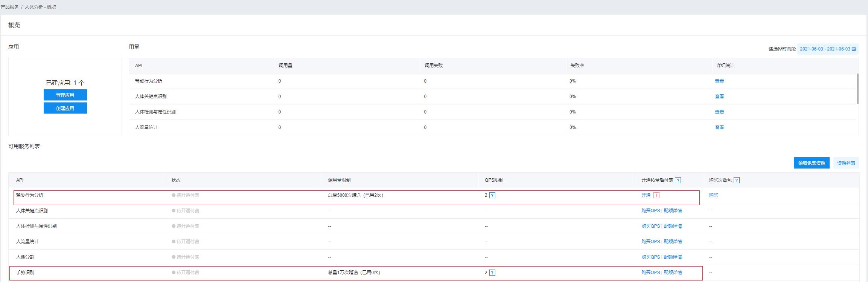This screenshot has height=282, width=868.
Task: Click 人流量统计 in usage table
Action: point(146,127)
